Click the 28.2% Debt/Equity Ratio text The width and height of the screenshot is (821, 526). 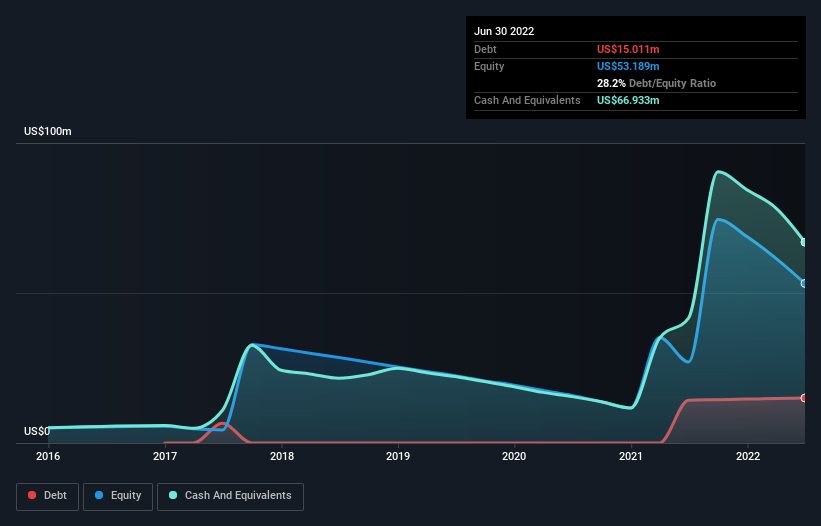656,83
